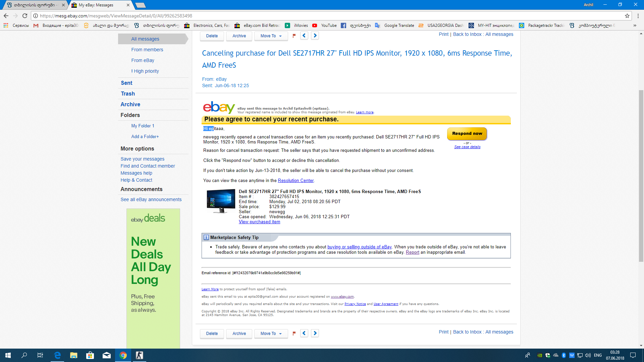644x362 pixels.
Task: Go to the next message with the top right arrow
Action: [315, 36]
